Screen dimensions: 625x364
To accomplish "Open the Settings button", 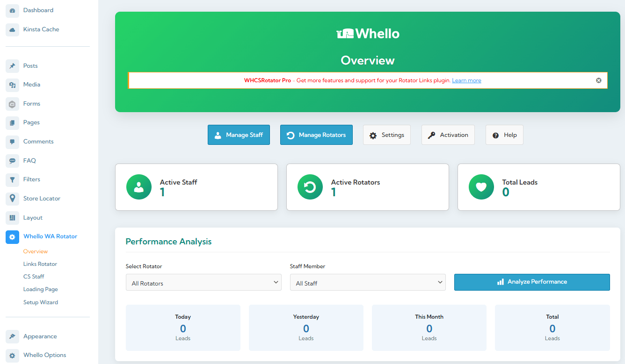I will coord(387,135).
